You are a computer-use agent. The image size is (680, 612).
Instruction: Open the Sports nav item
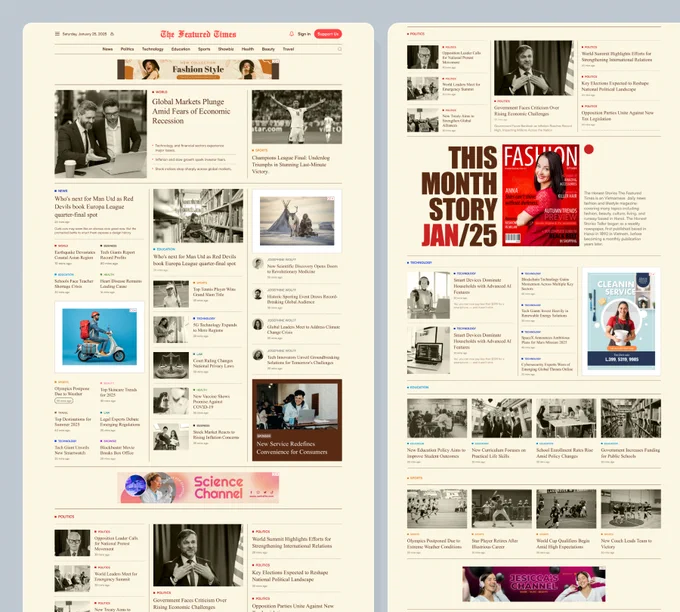pos(204,49)
